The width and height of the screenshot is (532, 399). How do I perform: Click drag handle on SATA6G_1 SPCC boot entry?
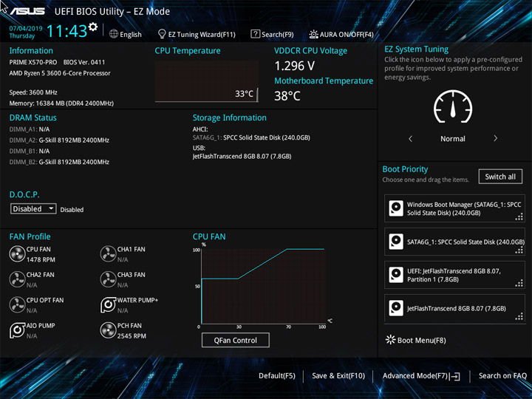point(519,250)
